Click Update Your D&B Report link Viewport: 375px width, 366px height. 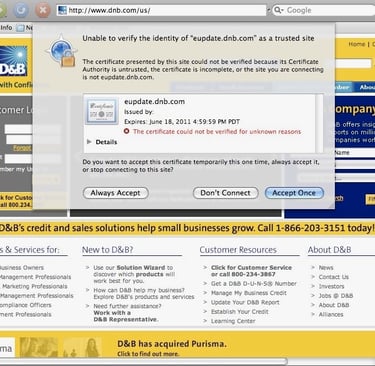[245, 302]
